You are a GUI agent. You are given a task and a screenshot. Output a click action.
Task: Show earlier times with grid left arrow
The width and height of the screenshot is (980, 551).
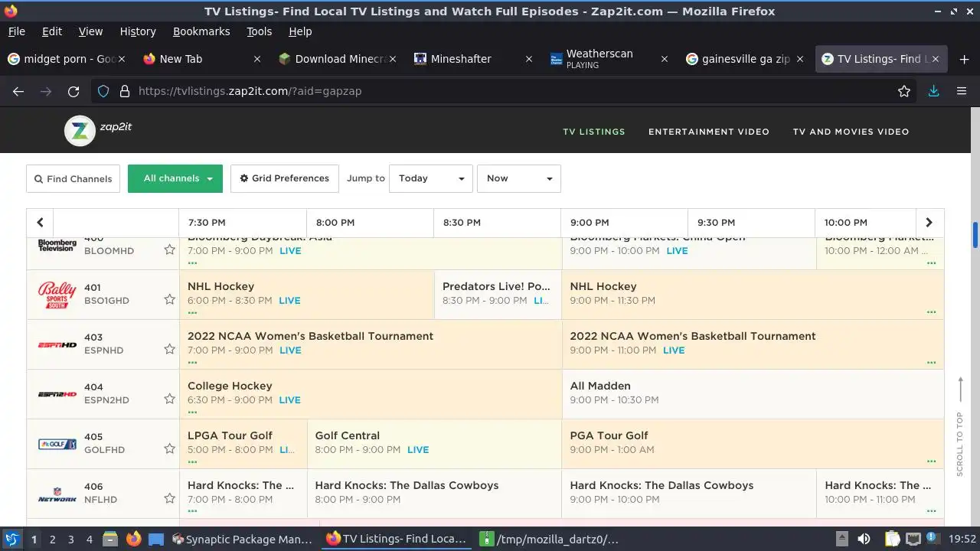coord(40,223)
